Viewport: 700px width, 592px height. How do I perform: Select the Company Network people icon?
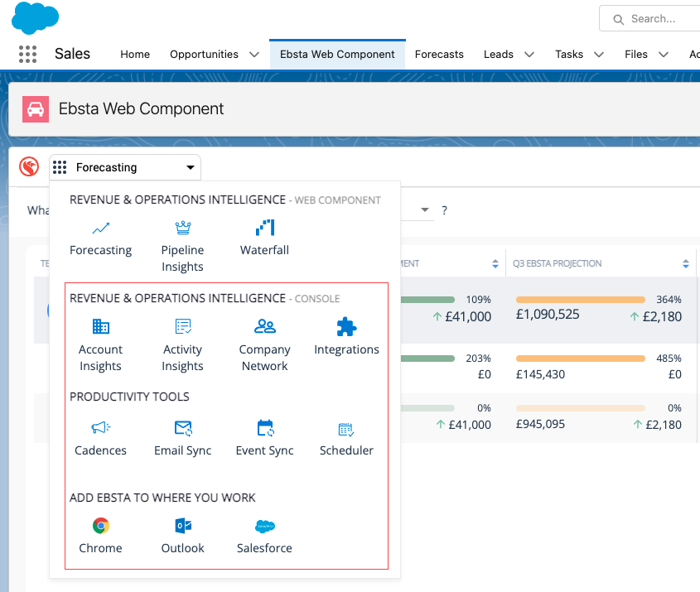[264, 327]
